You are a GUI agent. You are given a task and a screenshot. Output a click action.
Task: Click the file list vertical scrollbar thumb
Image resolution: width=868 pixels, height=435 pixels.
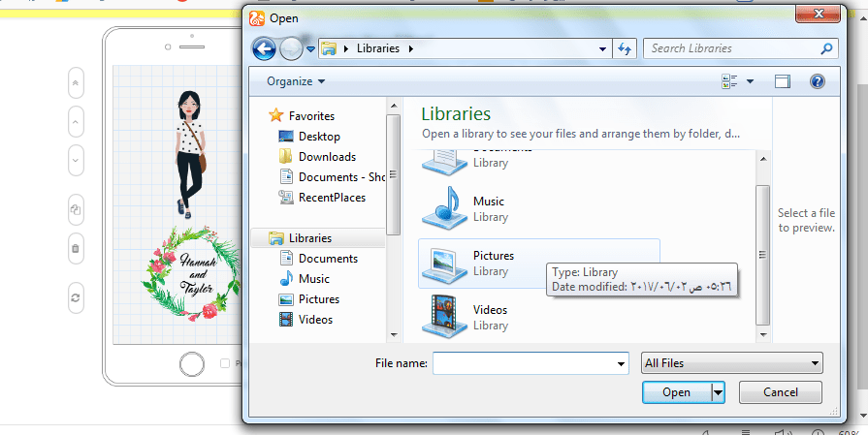tap(763, 255)
